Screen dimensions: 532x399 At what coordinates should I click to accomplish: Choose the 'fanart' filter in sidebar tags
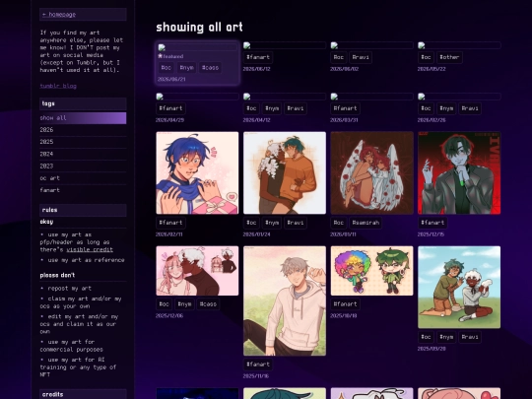83,190
